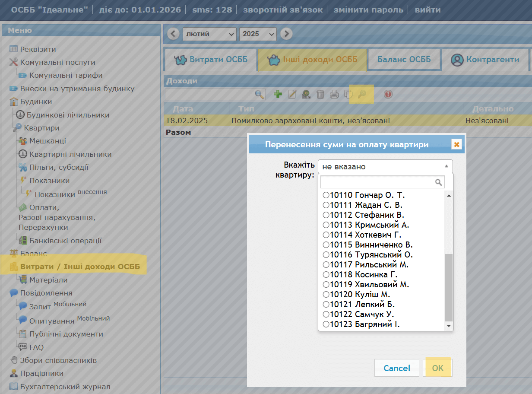The width and height of the screenshot is (532, 394).
Task: Open the month dropdown showing лютий
Action: (209, 34)
